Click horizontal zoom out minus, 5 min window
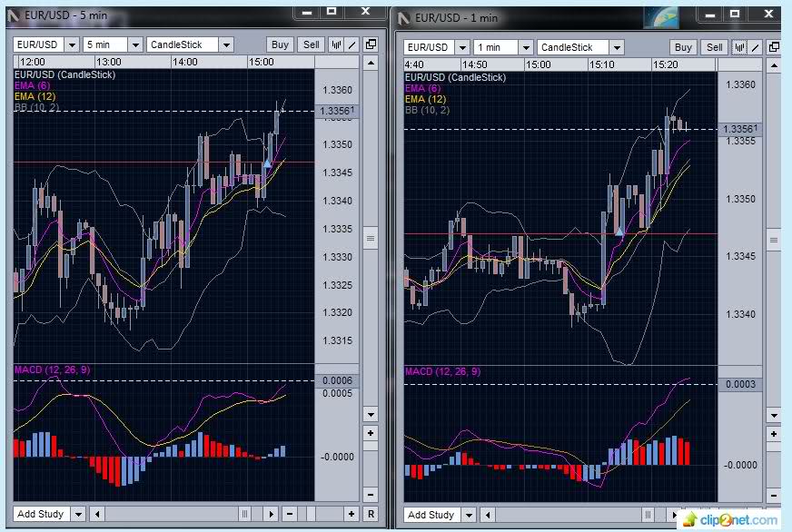Screen dimensions: 792x532 click(290, 514)
